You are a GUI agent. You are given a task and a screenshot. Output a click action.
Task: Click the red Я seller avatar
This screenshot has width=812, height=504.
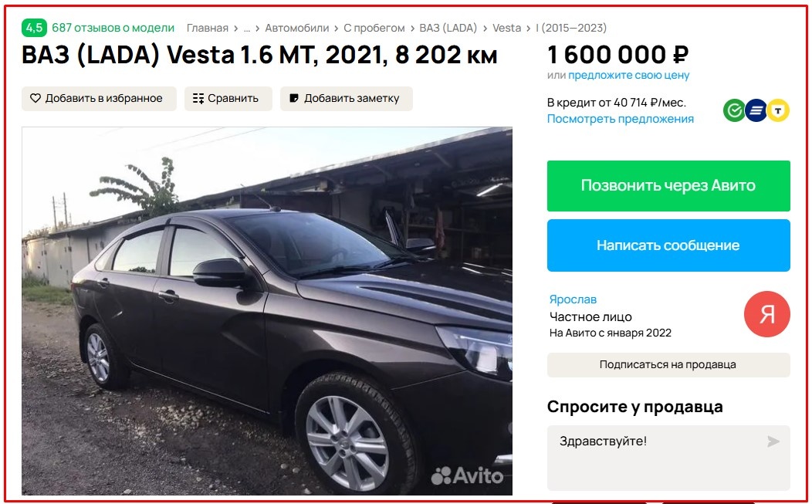[767, 314]
